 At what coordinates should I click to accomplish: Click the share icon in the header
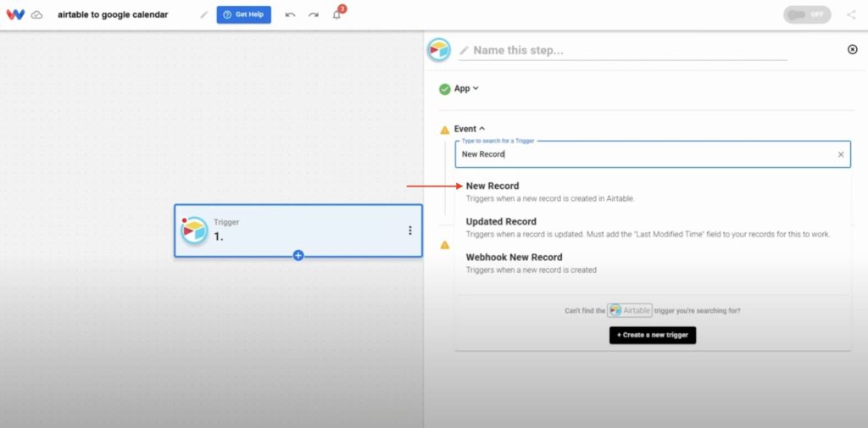[x=851, y=15]
